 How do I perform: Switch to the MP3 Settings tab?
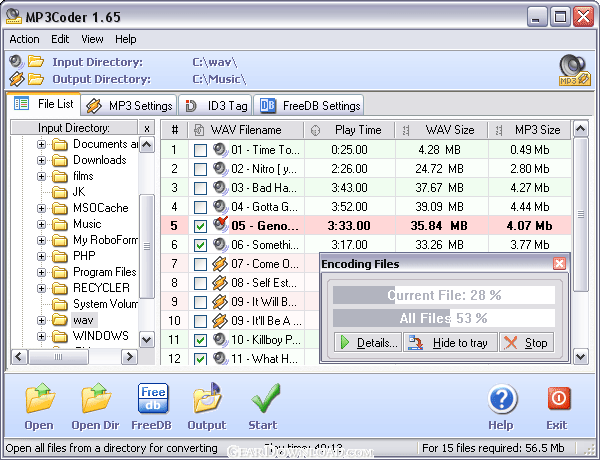click(x=129, y=106)
